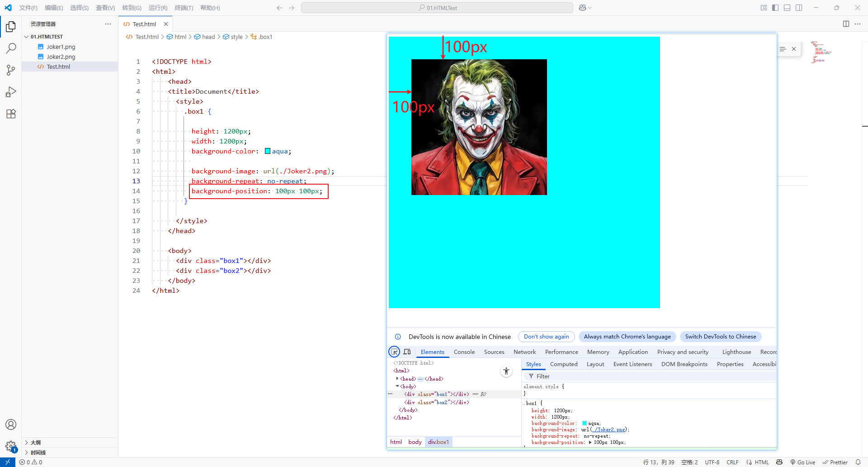The image size is (868, 467).
Task: Click the hover widget lines icon
Action: [x=783, y=49]
